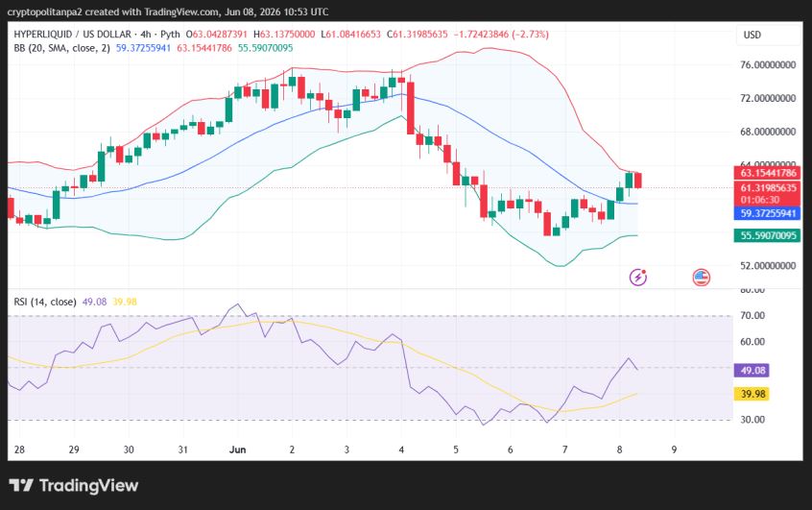Click the green 55.59070095 lower band label
The image size is (812, 510).
point(768,236)
